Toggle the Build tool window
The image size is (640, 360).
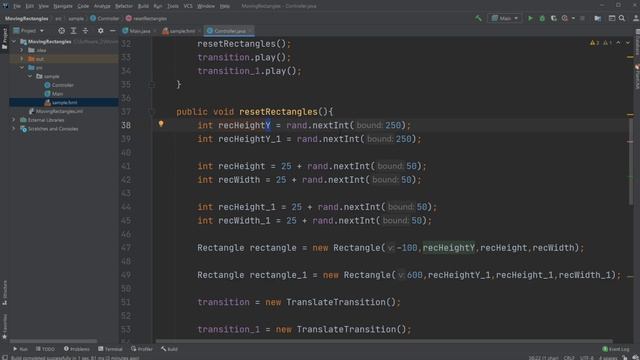point(169,349)
